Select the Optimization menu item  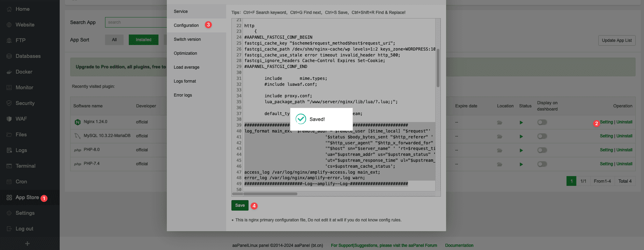tap(185, 53)
